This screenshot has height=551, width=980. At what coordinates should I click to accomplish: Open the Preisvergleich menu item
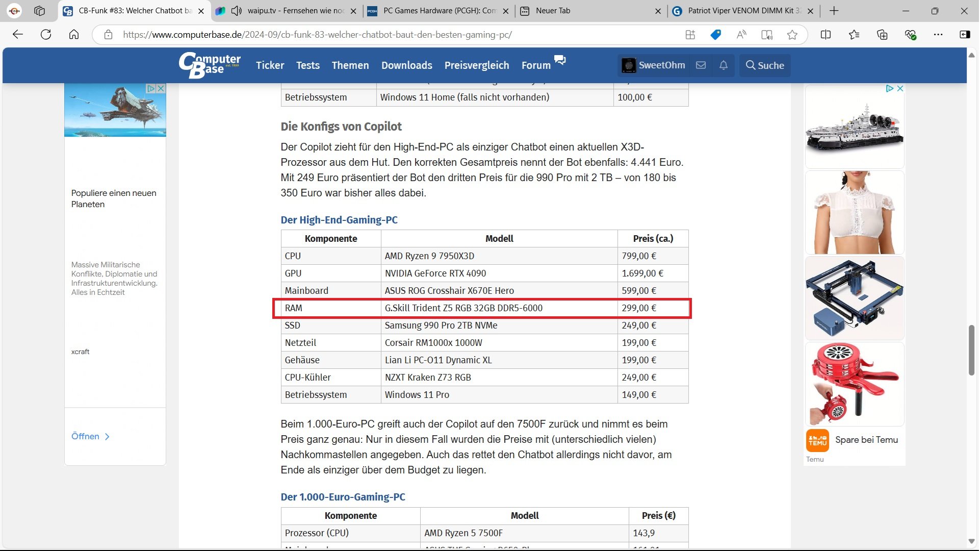click(x=476, y=65)
